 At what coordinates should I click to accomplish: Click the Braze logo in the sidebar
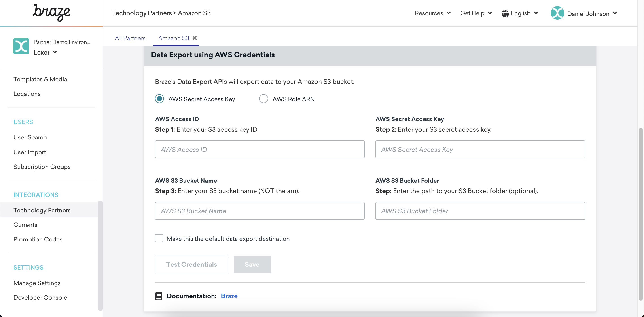[51, 13]
